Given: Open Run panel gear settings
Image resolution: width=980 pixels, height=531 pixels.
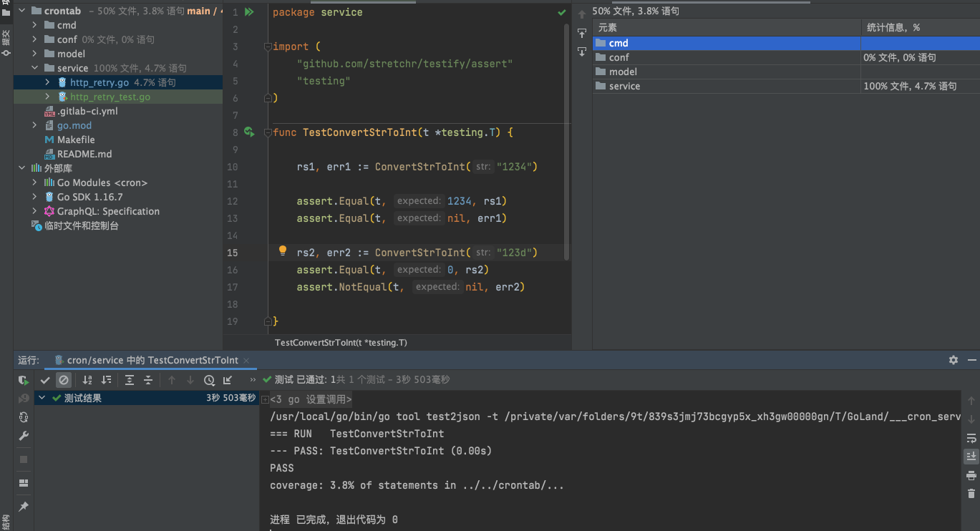Looking at the screenshot, I should pos(953,360).
